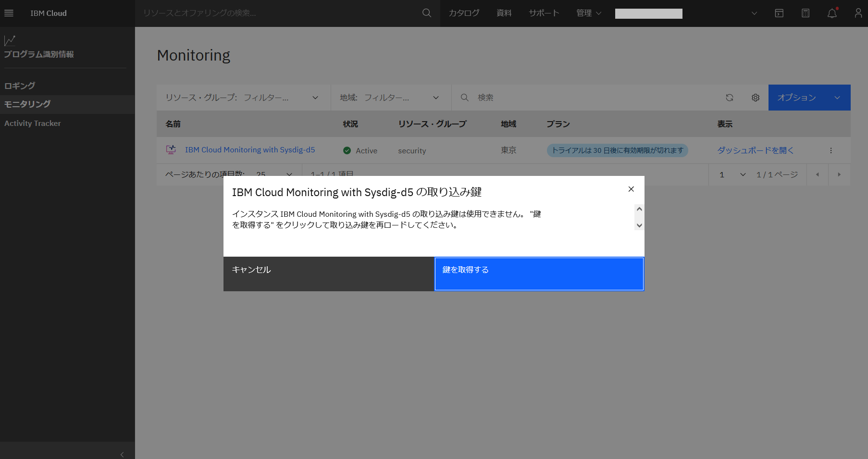This screenshot has height=459, width=868.
Task: Open the cost estimator calculator icon
Action: tap(806, 13)
